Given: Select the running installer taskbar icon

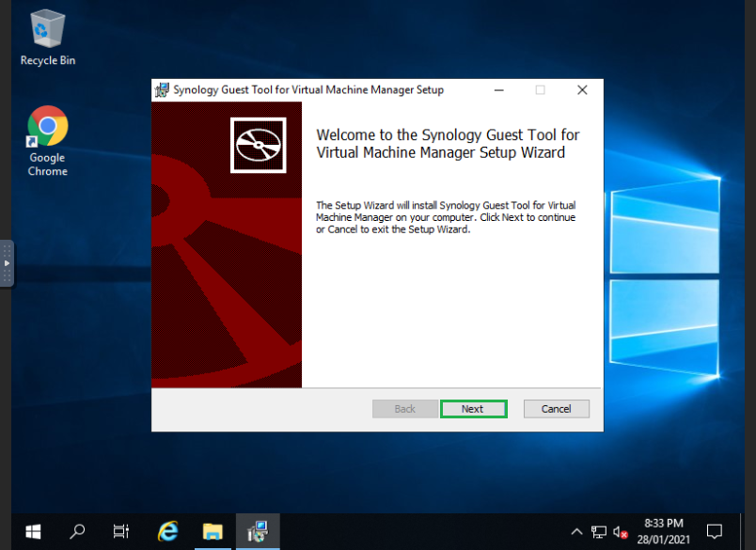Looking at the screenshot, I should click(x=257, y=531).
